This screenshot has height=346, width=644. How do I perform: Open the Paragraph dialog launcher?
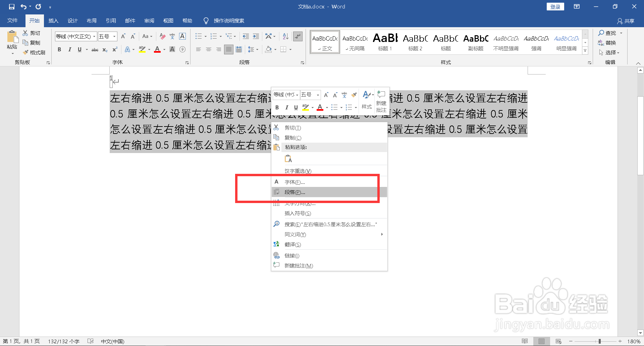302,63
